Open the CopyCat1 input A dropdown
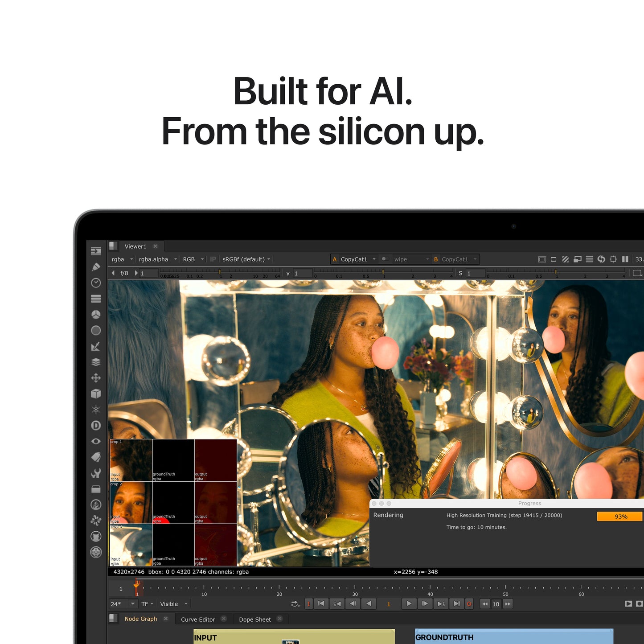Screen dimensions: 644x644 point(354,259)
